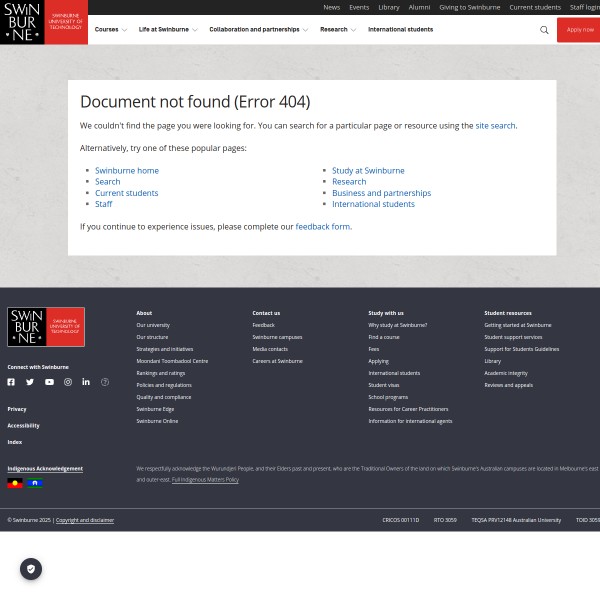This screenshot has height=600, width=600.
Task: Expand Collaboration and partnerships menu
Action: click(x=258, y=30)
